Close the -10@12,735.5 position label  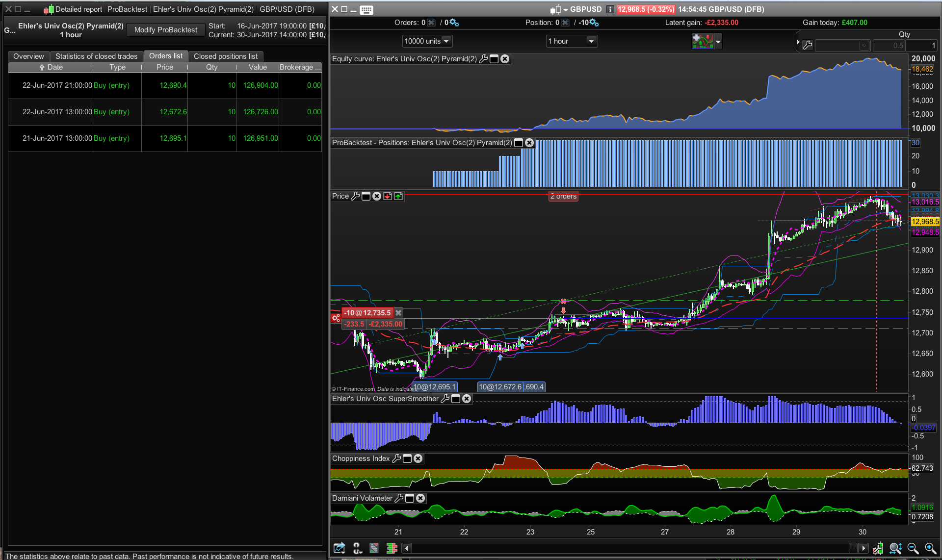click(x=398, y=313)
